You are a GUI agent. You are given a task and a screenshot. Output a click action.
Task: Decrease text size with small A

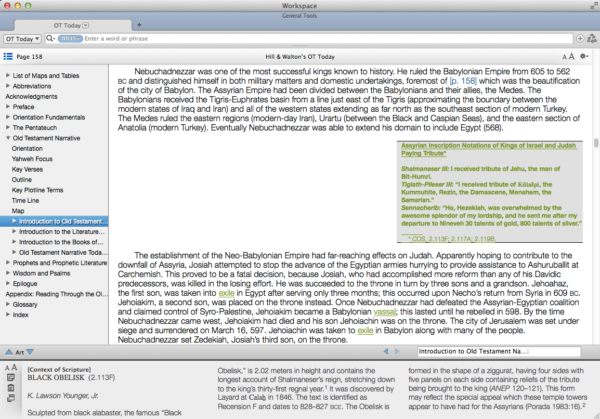coord(564,57)
